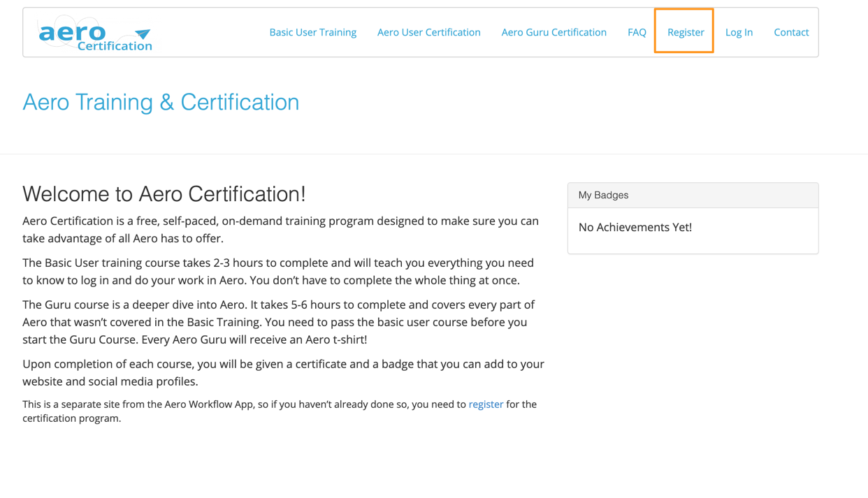Click paragraph starting 'Aero Certification is a free'
Viewport: 868px width, 498px height.
(x=281, y=230)
